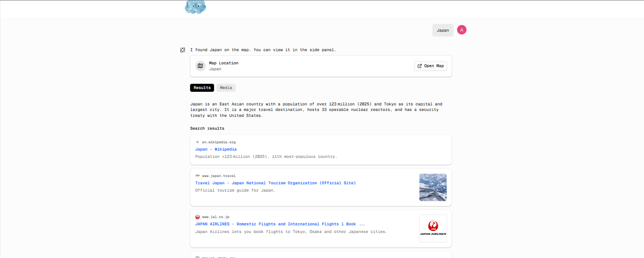644x258 pixels.
Task: Click the Japan summary paragraph
Action: (316, 110)
